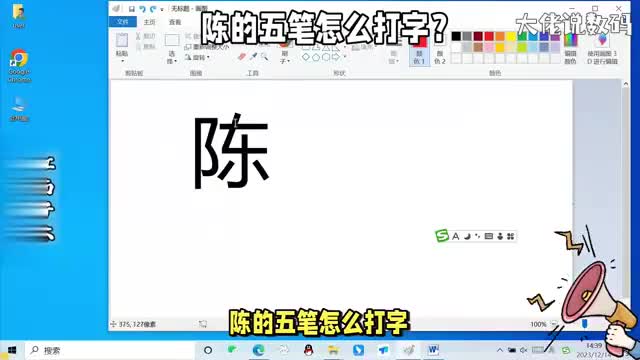Image resolution: width=640 pixels, height=360 pixels.
Task: Open File Explorer from the taskbar
Action: tap(333, 350)
